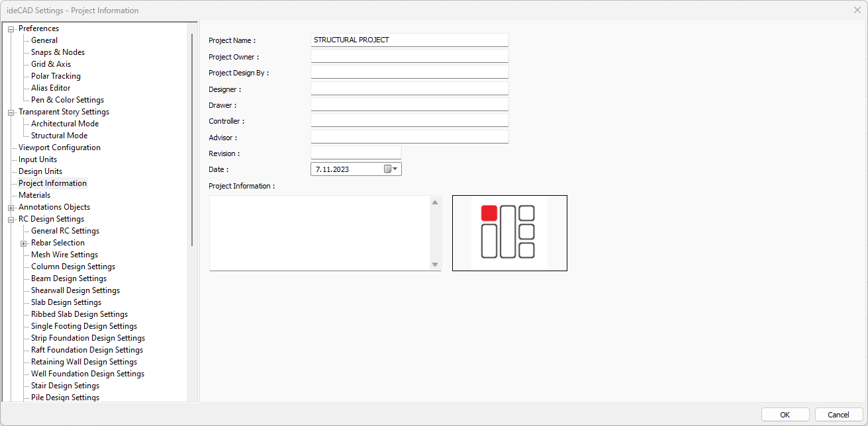Select Snaps & Nodes settings page

(x=57, y=52)
